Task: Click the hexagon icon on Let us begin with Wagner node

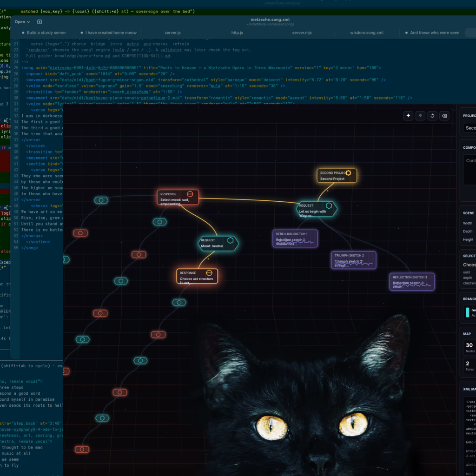Action: (329, 205)
